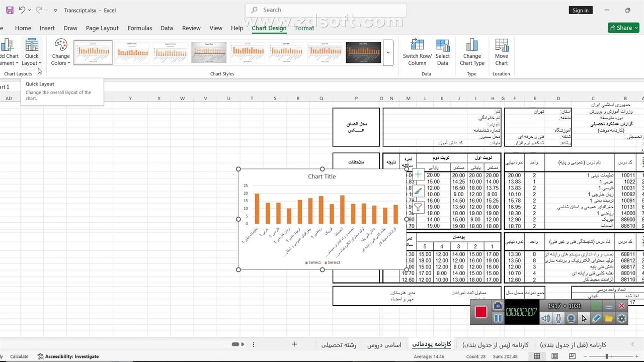Toggle speaker audio capture in the recorder
The image size is (644, 362).
[x=546, y=318]
